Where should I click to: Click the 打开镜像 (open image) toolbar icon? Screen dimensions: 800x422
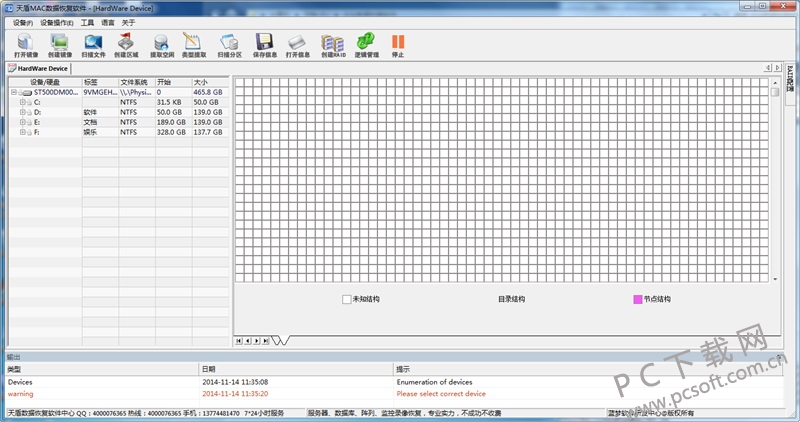(x=27, y=43)
